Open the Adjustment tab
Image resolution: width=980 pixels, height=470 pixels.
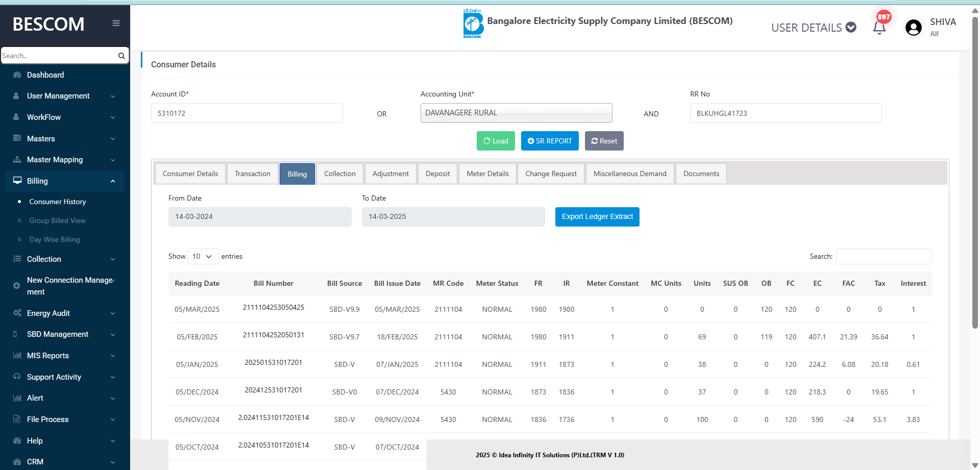[390, 174]
